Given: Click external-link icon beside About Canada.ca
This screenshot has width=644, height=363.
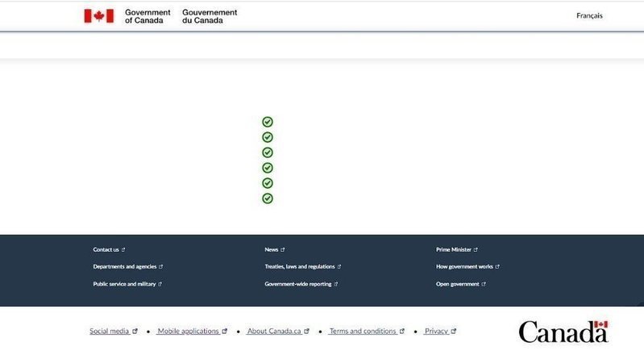Looking at the screenshot, I should point(306,331).
